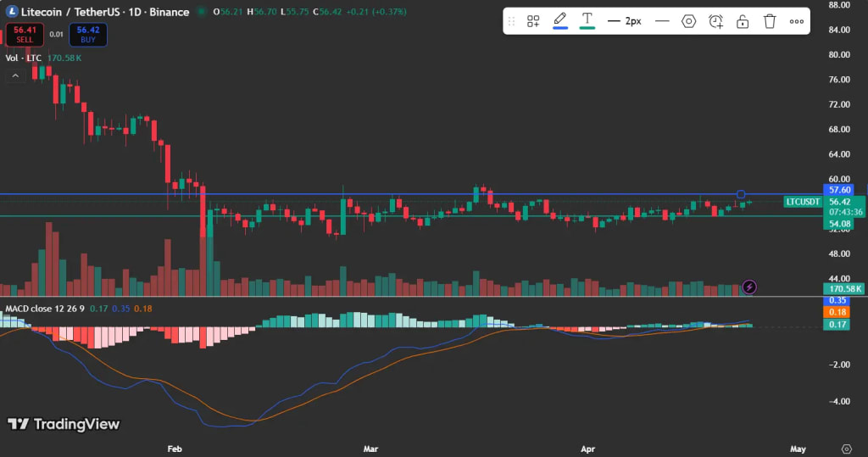Click the MACD 0.35 axis label

coord(837,300)
